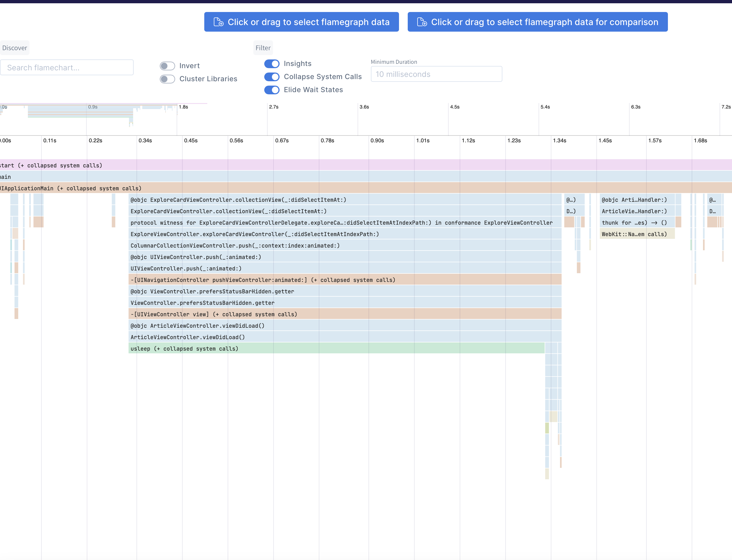Click file icon on comparison flamegraph button
This screenshot has height=560, width=732.
point(422,22)
